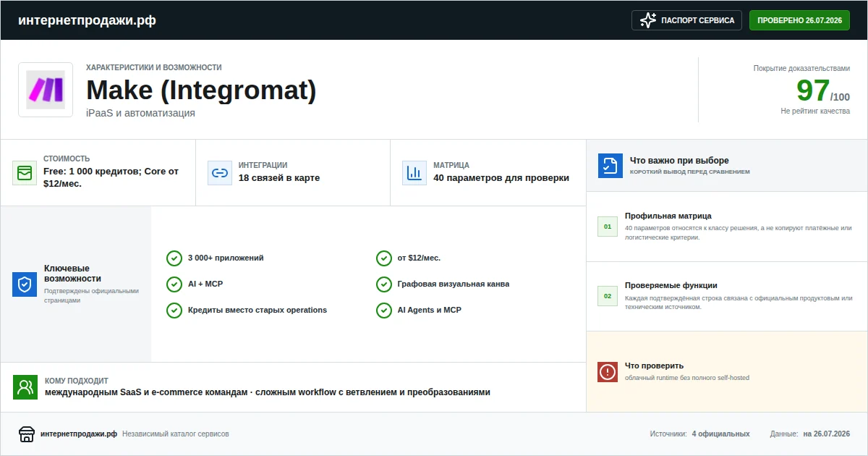
Task: Click AI Agents и MCP text
Action: click(x=430, y=310)
